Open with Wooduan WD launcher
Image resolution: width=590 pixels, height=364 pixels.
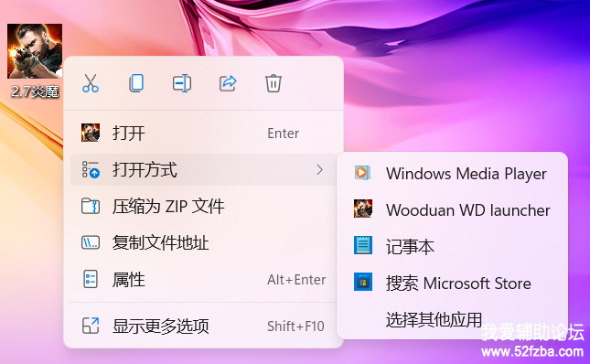[452, 209]
